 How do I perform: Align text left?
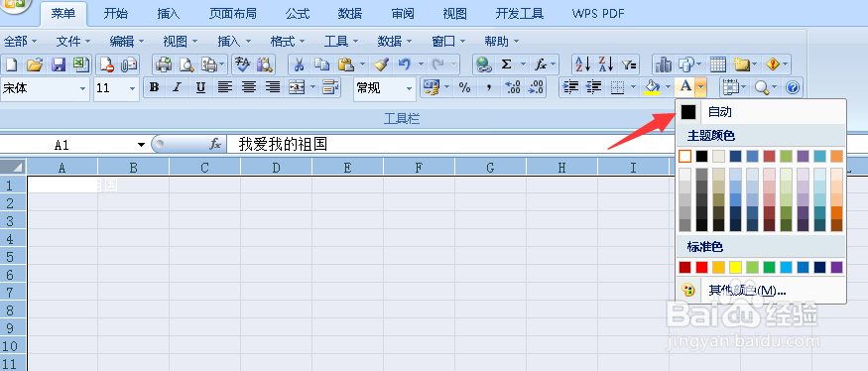[224, 87]
